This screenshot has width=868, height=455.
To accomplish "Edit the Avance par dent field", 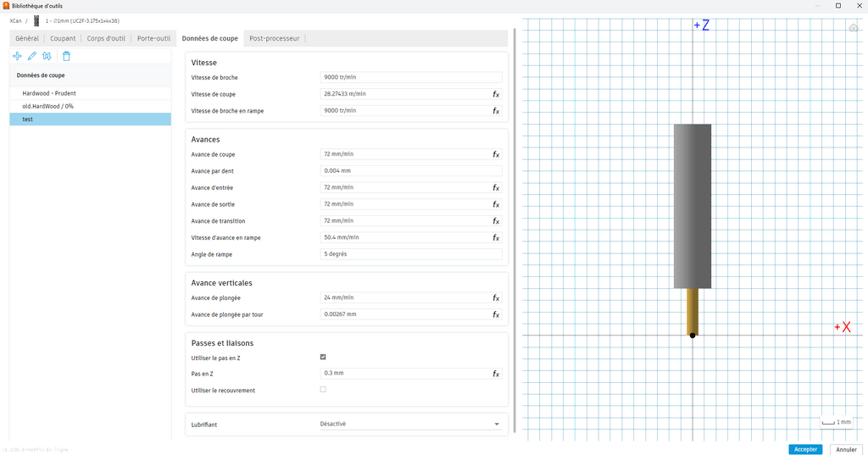I will pyautogui.click(x=411, y=171).
